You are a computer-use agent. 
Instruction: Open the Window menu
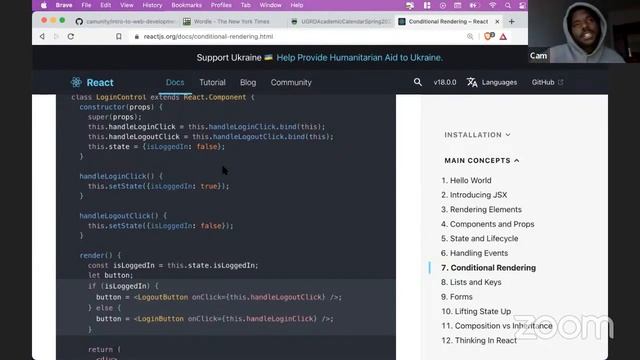point(271,5)
